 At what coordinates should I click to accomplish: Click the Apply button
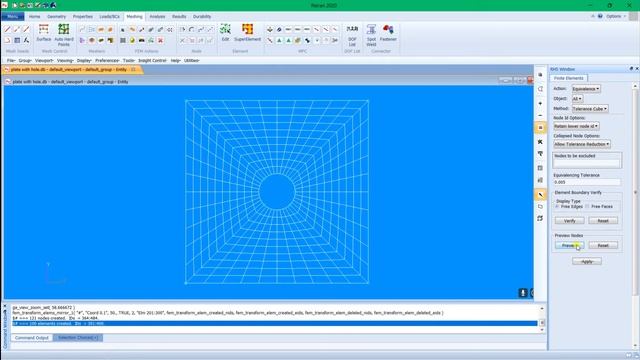[587, 261]
